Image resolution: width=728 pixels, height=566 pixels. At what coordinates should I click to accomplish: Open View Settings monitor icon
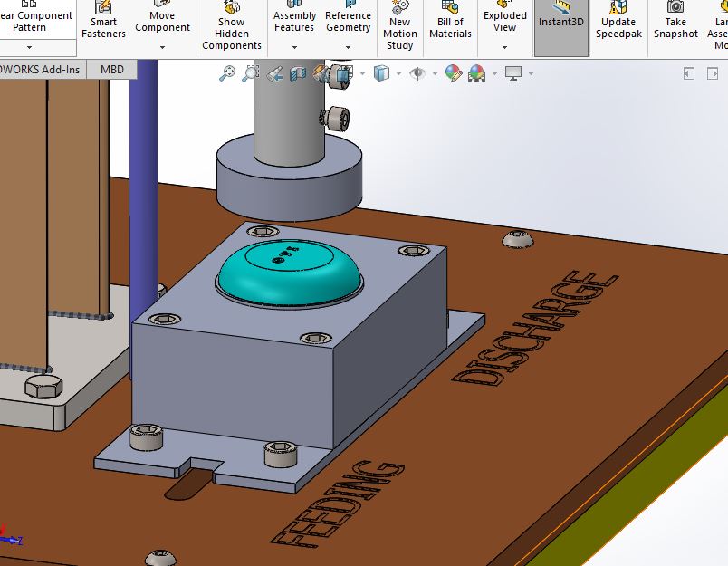513,73
